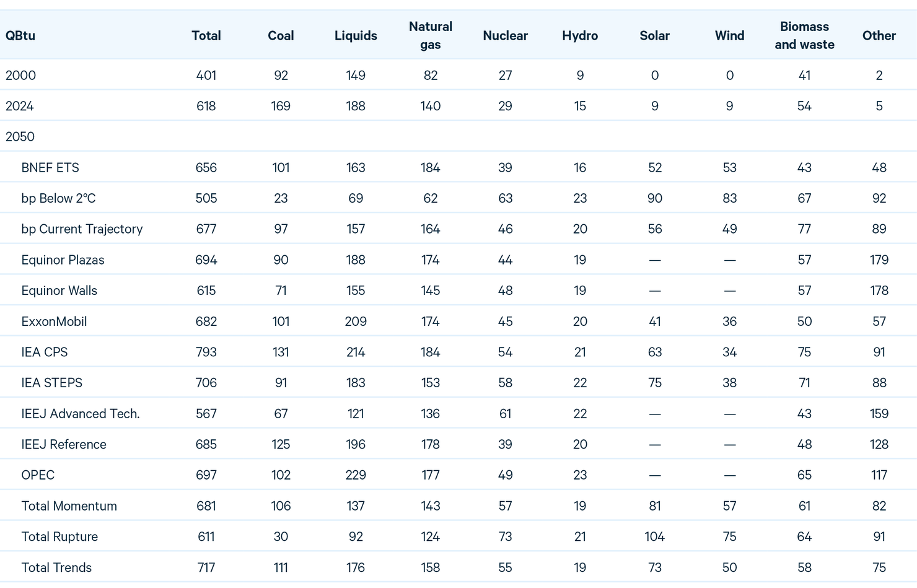Screen dimensions: 917x588
Task: Click Equinor Plazas' Other value 179
Action: (879, 260)
